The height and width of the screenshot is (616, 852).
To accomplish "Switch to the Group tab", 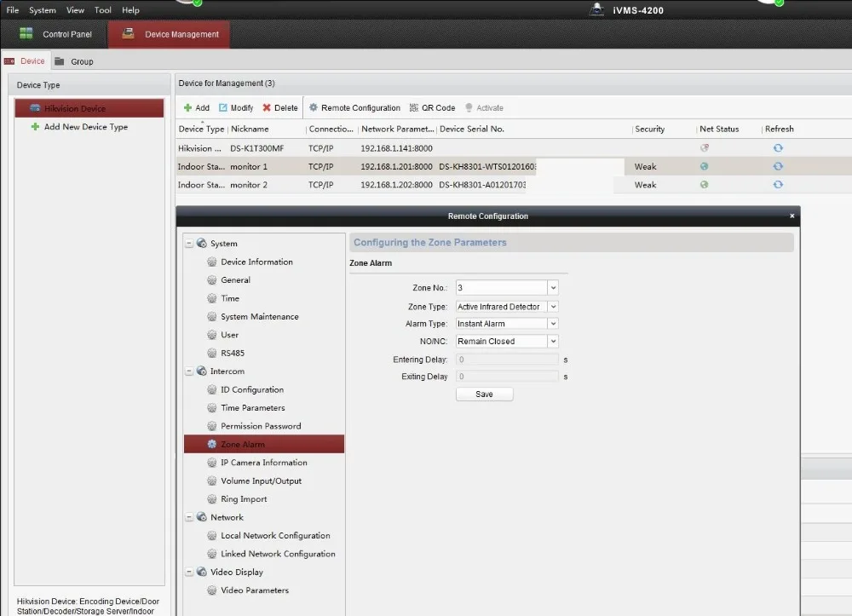I will click(x=74, y=61).
